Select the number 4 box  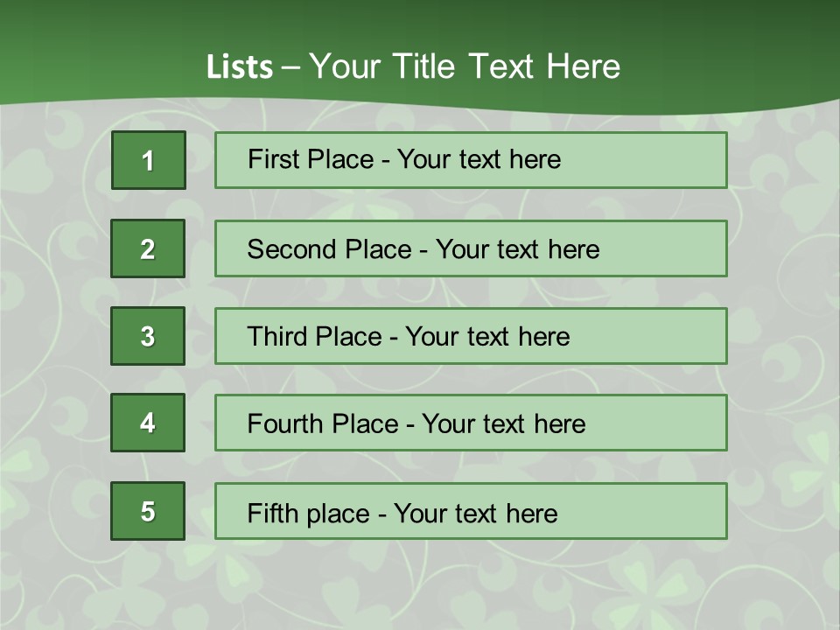click(x=148, y=423)
